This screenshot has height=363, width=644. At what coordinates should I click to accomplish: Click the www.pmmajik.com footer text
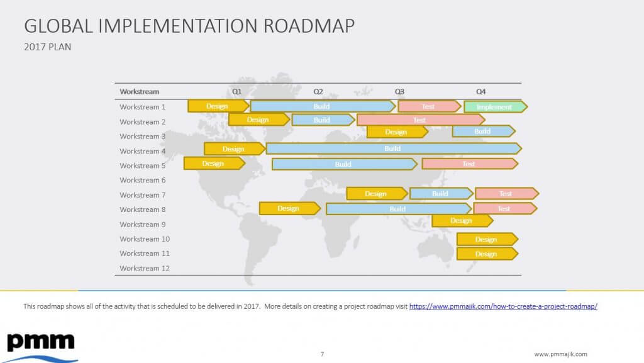560,354
